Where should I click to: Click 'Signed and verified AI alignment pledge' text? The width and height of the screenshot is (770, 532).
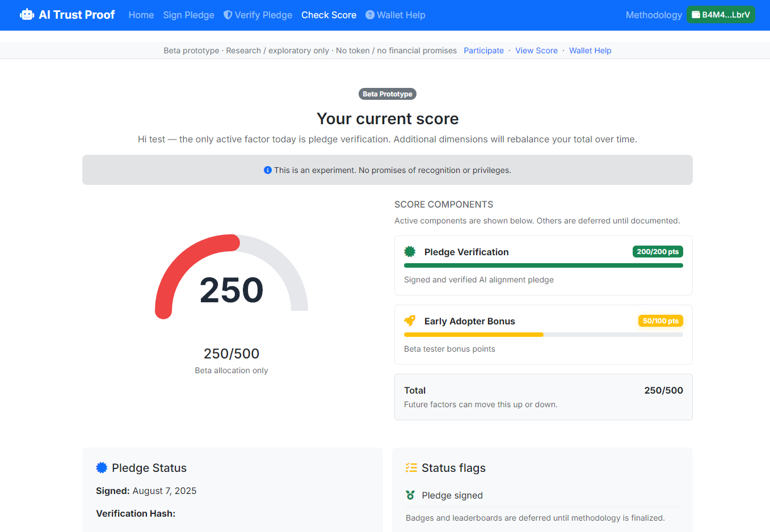point(479,280)
